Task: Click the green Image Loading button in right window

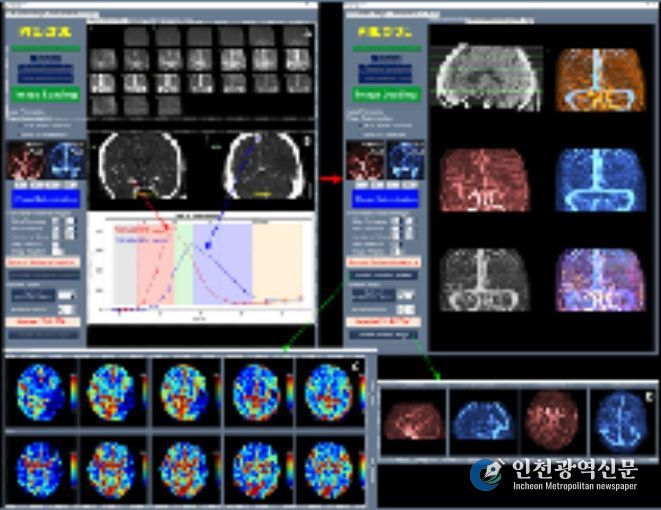Action: pyautogui.click(x=384, y=94)
